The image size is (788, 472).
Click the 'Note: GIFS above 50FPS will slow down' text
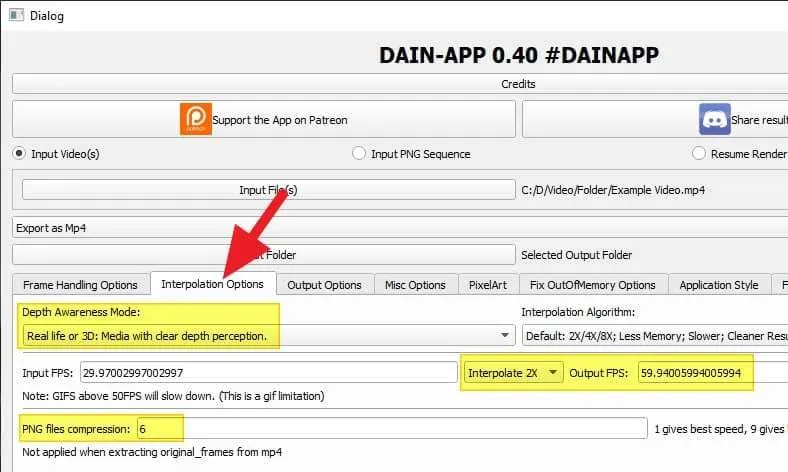coord(173,396)
